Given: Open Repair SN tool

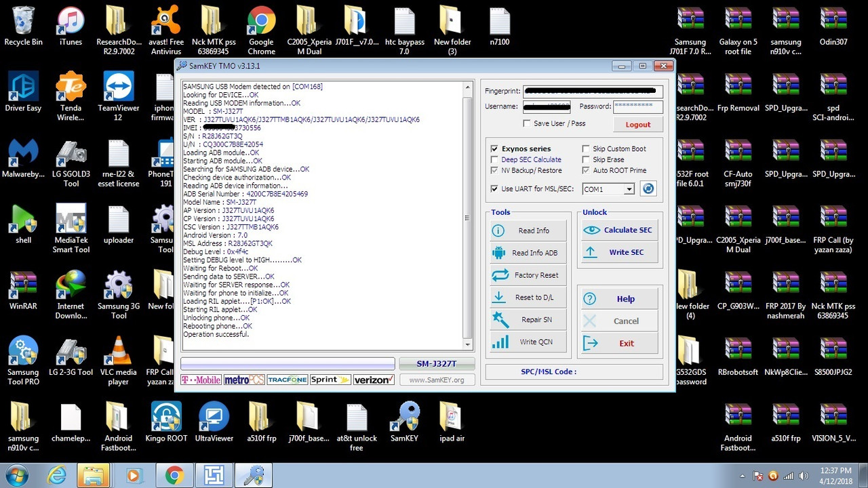Looking at the screenshot, I should (528, 320).
